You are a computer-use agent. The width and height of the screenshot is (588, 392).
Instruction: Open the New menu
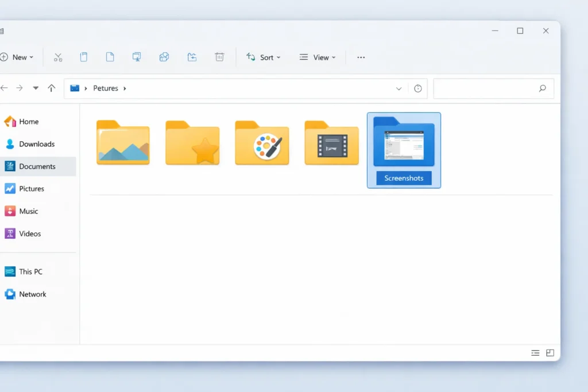tap(19, 57)
